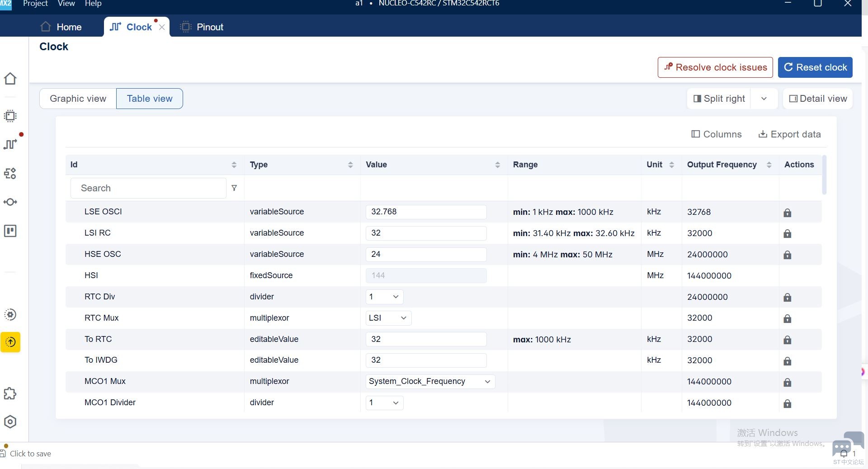Open Pinout chip icon in left sidebar

coord(10,116)
